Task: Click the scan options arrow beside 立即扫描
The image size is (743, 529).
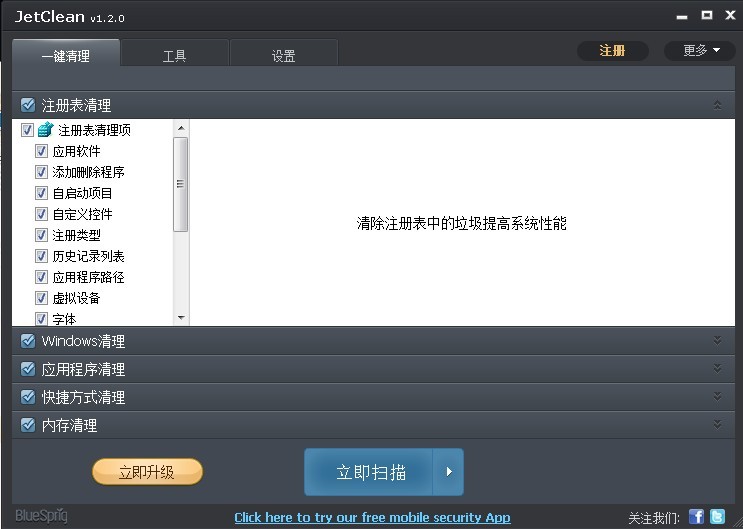Action: click(449, 472)
